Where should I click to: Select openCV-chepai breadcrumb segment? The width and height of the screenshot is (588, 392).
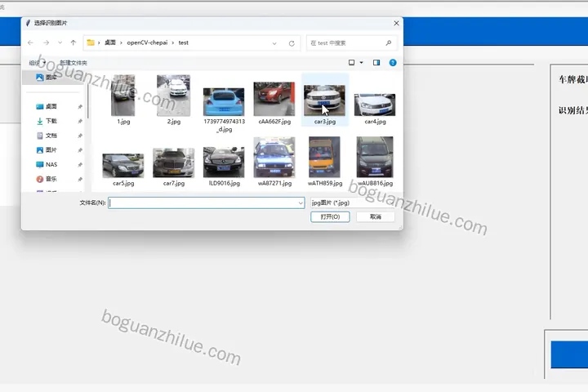pyautogui.click(x=147, y=42)
